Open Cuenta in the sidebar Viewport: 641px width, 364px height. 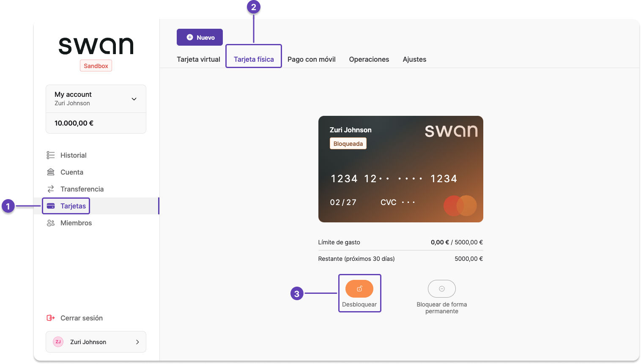coord(96,172)
